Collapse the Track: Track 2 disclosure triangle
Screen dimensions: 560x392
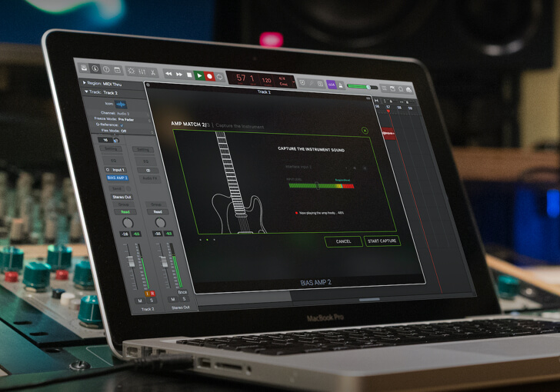pyautogui.click(x=86, y=91)
